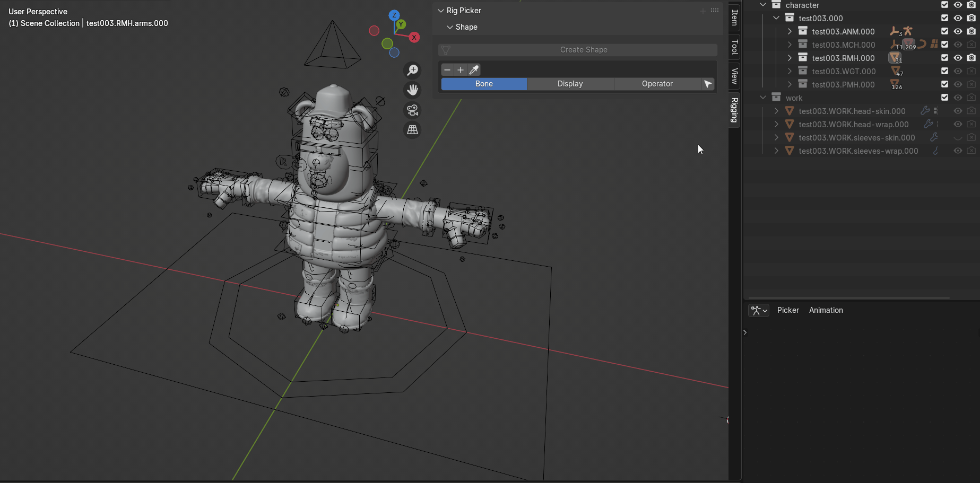
Task: Toggle the camera view icon
Action: 412,110
